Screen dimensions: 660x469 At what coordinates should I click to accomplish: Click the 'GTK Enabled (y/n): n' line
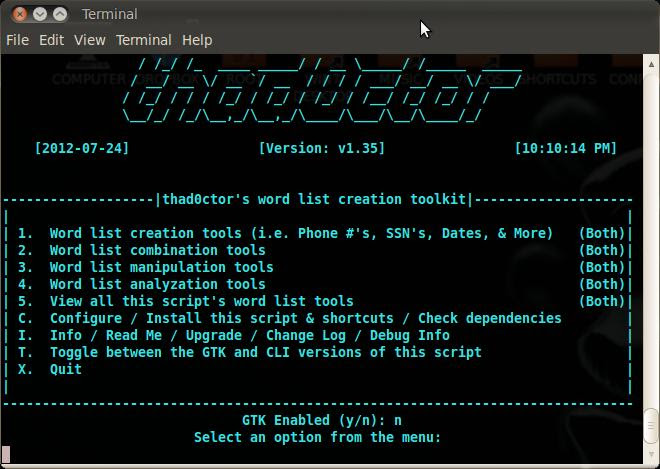point(322,420)
